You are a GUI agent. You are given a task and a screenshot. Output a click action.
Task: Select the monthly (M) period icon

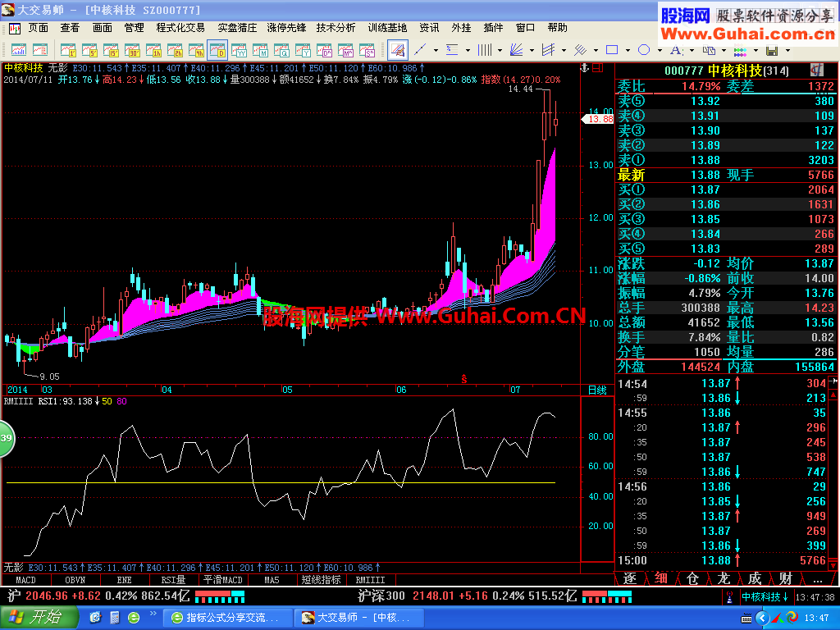pos(260,50)
